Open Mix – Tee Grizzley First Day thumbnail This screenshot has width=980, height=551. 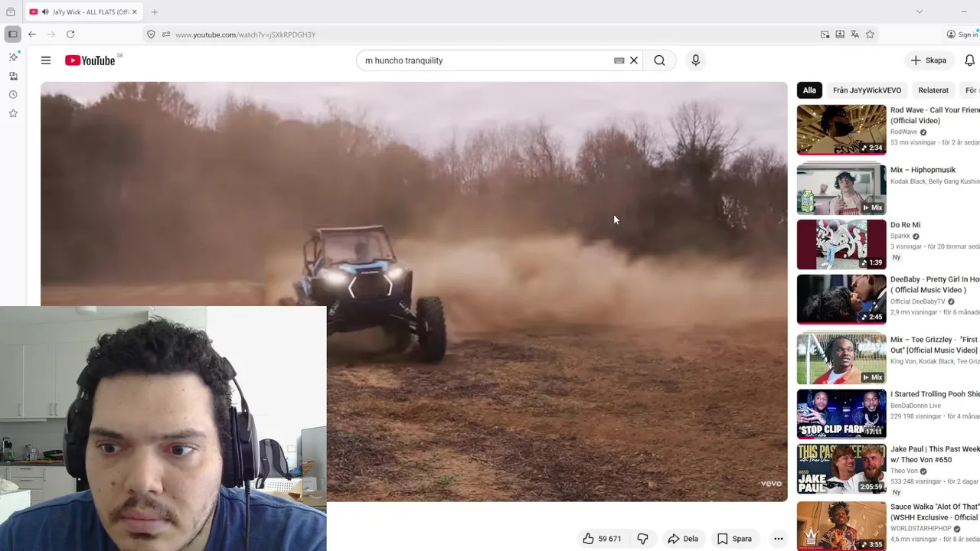coord(841,359)
